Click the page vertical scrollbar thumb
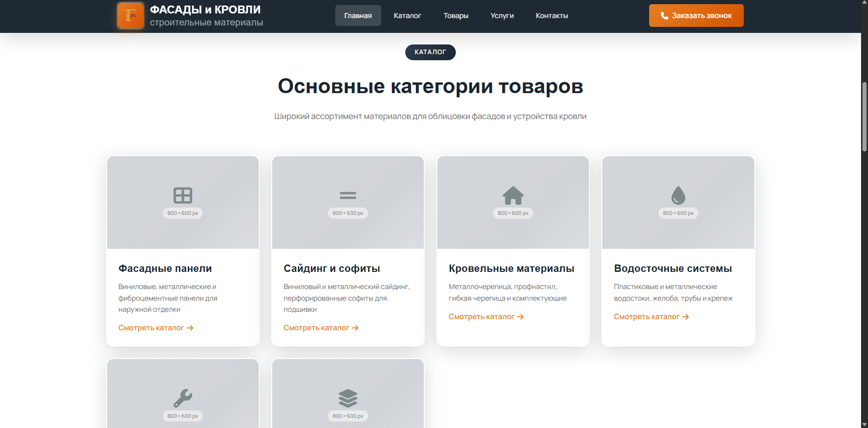 [864, 117]
